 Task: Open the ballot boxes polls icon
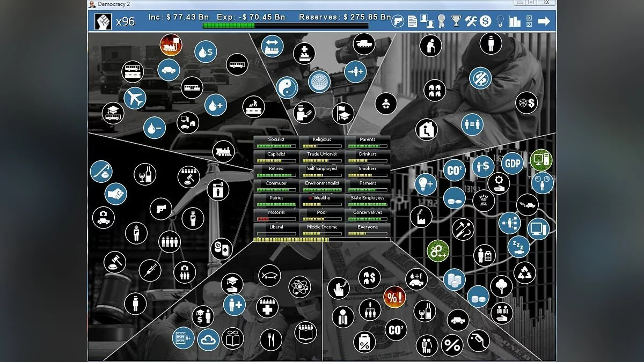[529, 21]
